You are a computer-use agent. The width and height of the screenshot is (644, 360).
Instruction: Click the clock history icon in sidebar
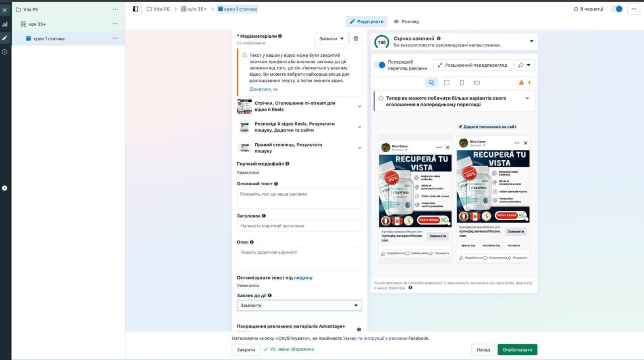click(x=5, y=52)
